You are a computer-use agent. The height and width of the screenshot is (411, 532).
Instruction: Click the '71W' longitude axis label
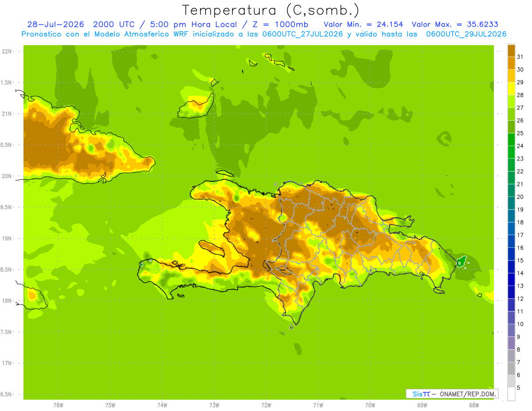tap(318, 405)
